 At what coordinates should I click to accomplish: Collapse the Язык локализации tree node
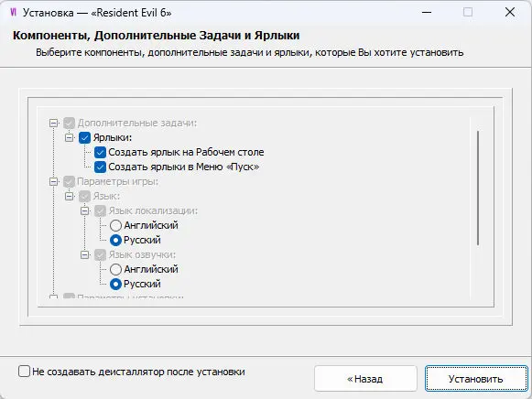tap(84, 210)
